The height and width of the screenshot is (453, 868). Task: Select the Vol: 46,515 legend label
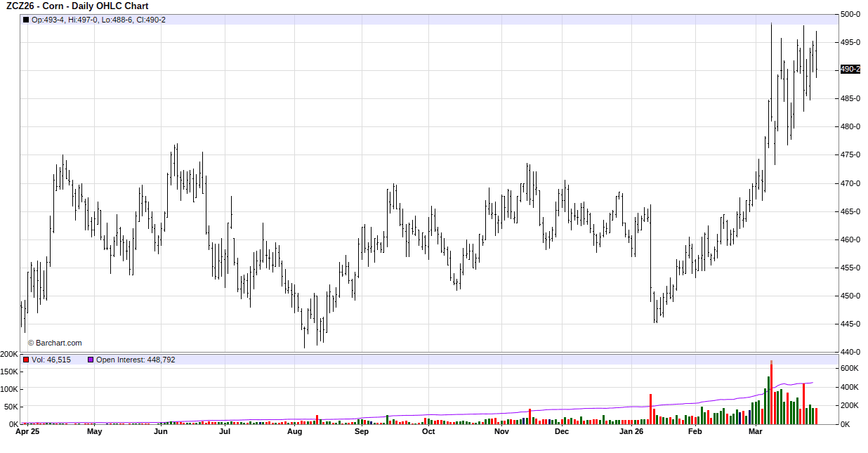coord(51,360)
